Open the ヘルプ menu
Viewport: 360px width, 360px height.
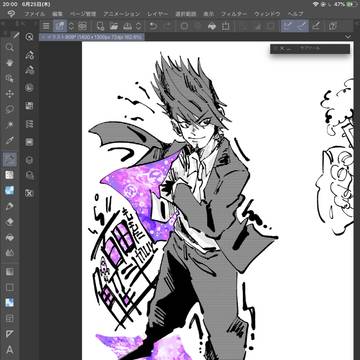(296, 14)
